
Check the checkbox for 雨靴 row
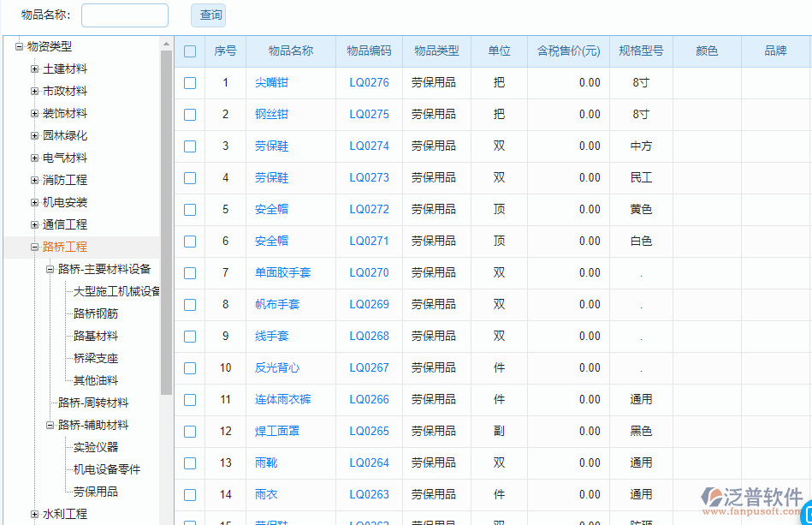[190, 462]
